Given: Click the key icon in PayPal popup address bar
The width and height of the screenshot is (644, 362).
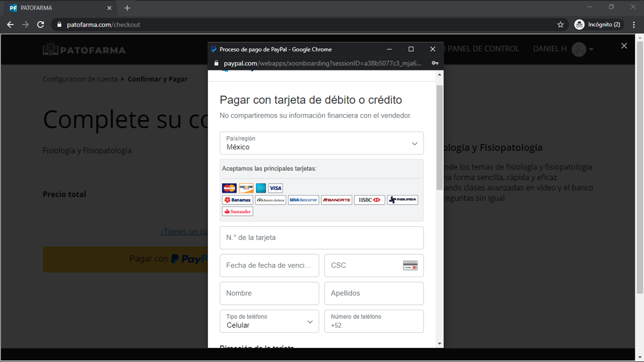Looking at the screenshot, I should coord(435,63).
